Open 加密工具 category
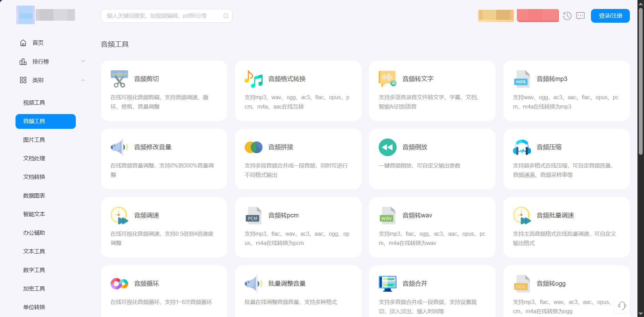This screenshot has height=317, width=644. pos(34,289)
